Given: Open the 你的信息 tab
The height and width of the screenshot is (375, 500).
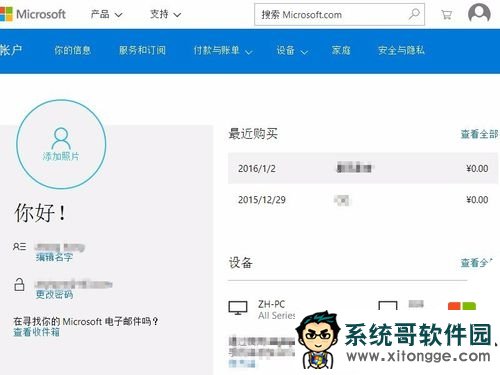Looking at the screenshot, I should (x=72, y=50).
